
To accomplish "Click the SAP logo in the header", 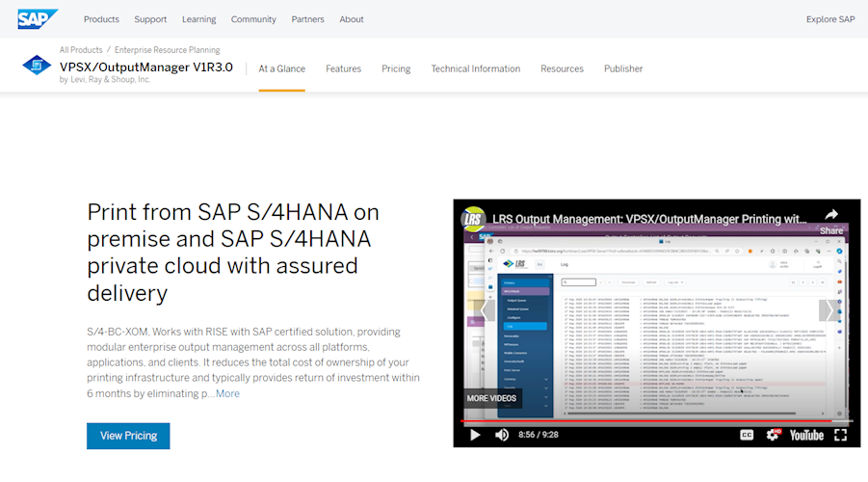I will pyautogui.click(x=38, y=19).
